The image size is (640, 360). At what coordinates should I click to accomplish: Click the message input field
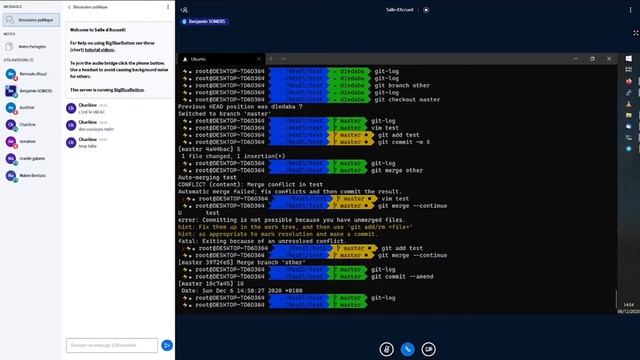[x=112, y=345]
